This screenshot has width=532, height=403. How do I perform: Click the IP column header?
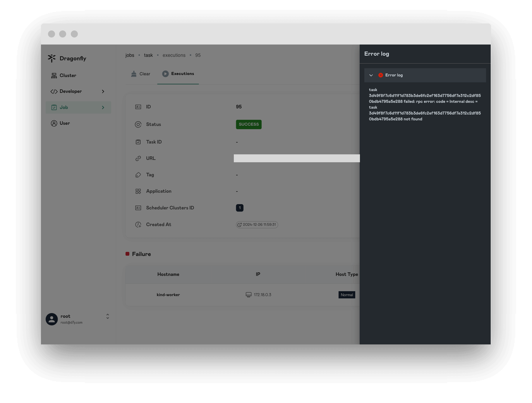coord(258,274)
